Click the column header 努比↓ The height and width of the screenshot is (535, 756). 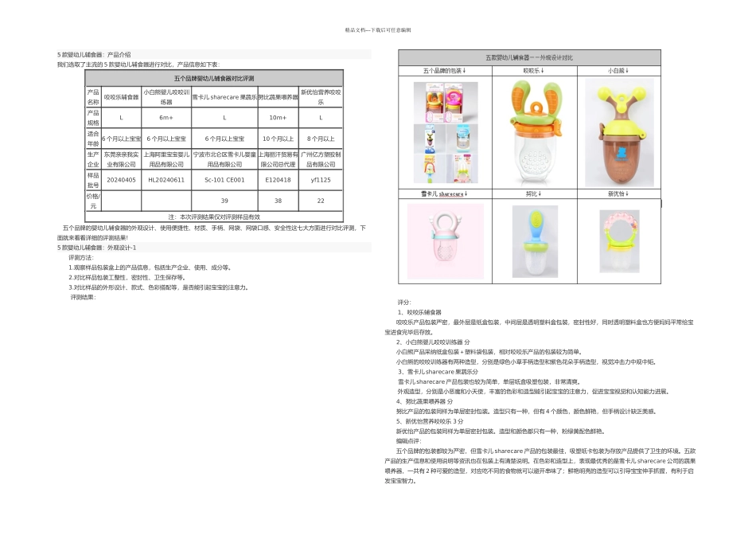pyautogui.click(x=534, y=194)
